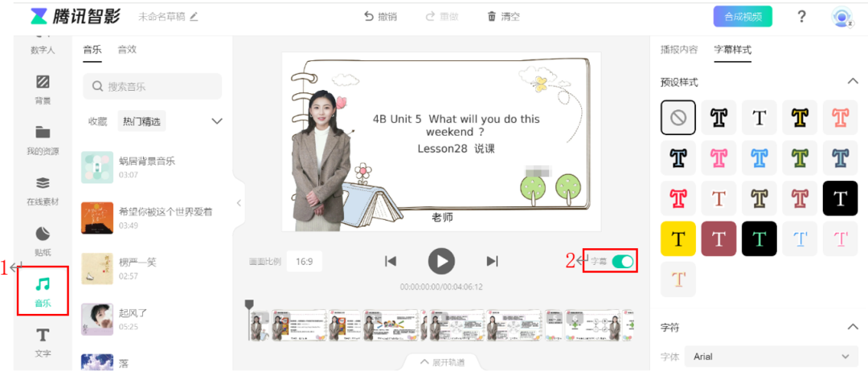
Task: Open 在线素材 sidebar panel
Action: pyautogui.click(x=43, y=190)
